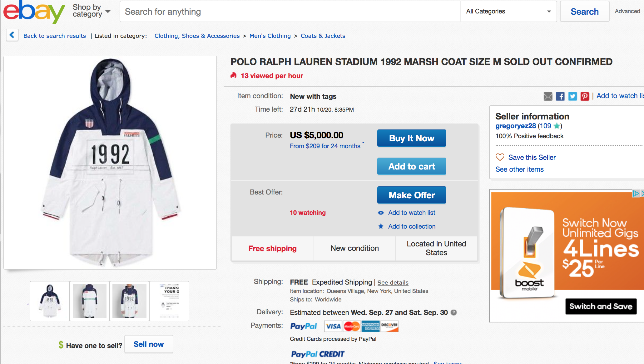644x364 pixels.
Task: Click the Search for anything field
Action: [x=290, y=12]
